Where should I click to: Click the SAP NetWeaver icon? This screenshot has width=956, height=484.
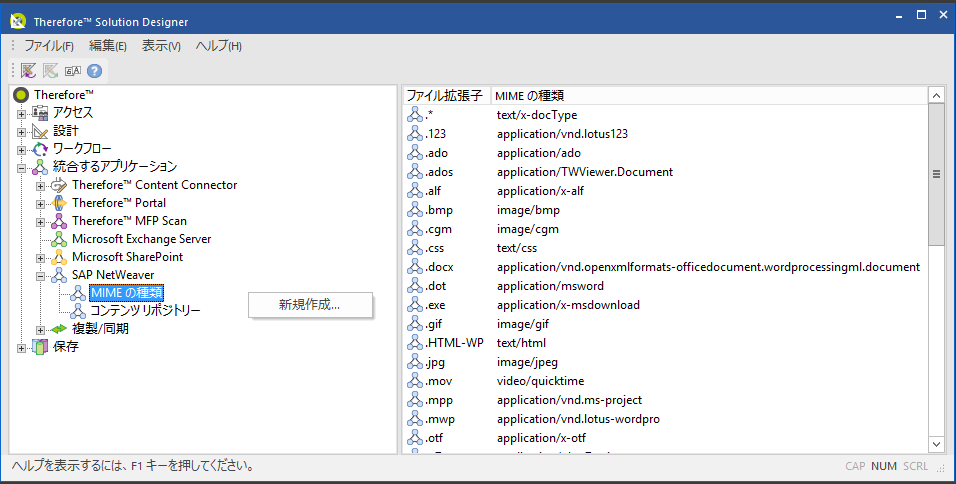59,275
